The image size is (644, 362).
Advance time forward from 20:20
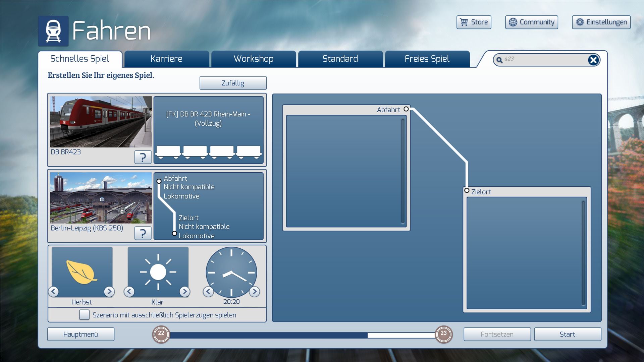[255, 292]
